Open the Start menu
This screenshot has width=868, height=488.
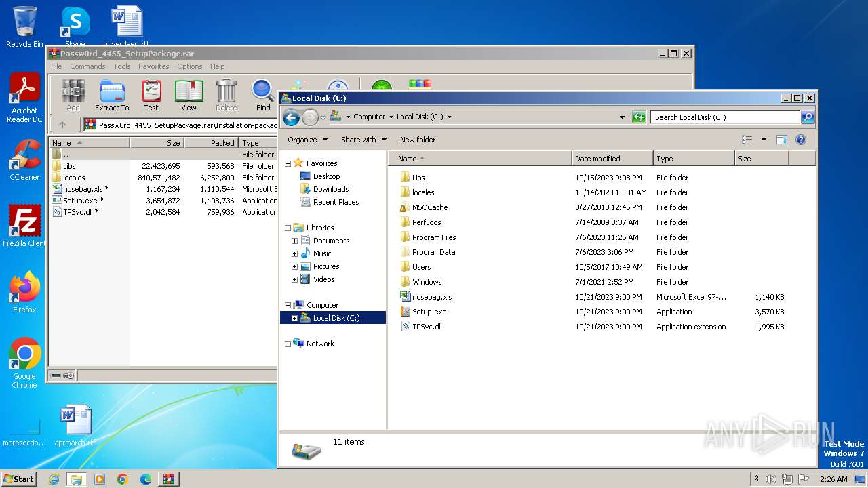(18, 479)
